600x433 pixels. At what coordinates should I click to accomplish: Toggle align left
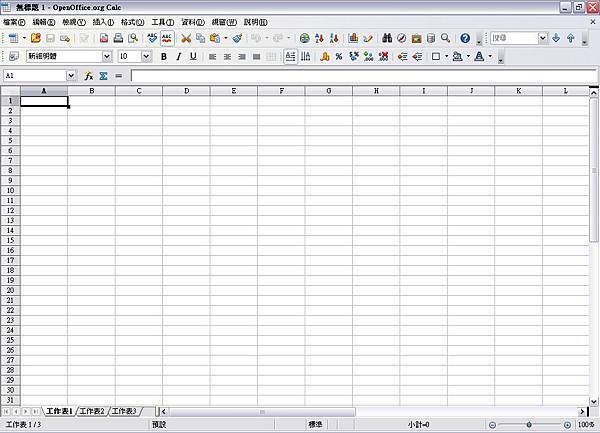point(212,56)
